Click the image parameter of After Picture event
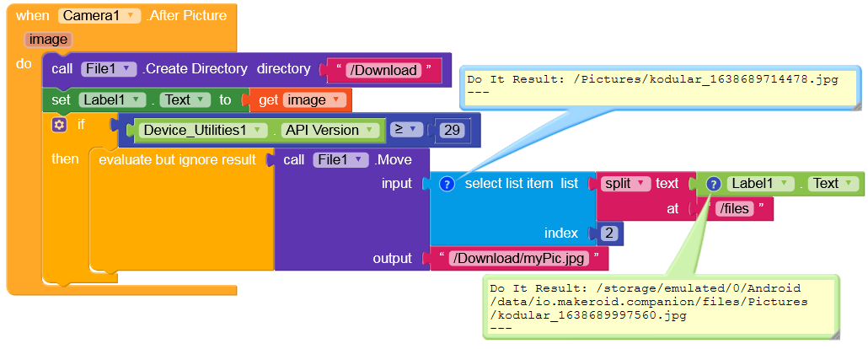The image size is (868, 349). (x=47, y=39)
